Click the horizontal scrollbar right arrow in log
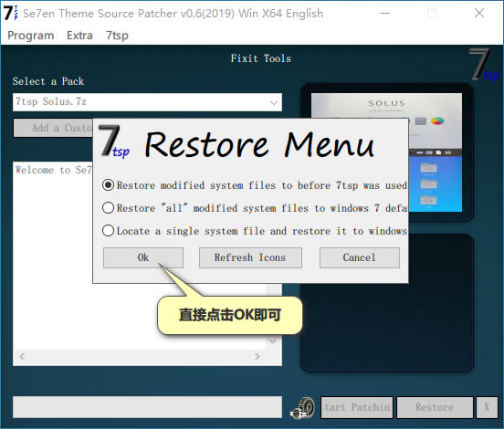This screenshot has width=504, height=429. click(x=257, y=356)
